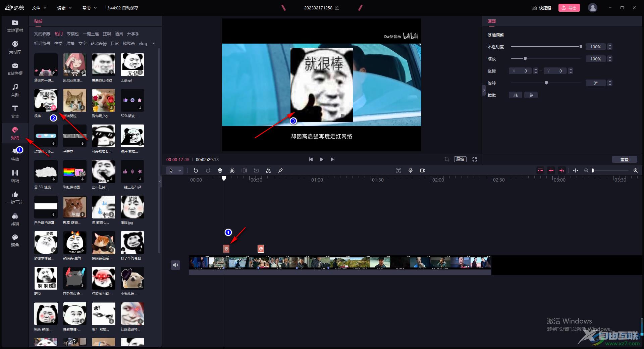Viewport: 644px width, 349px height.
Task: Open the 文本 text panel
Action: point(15,112)
